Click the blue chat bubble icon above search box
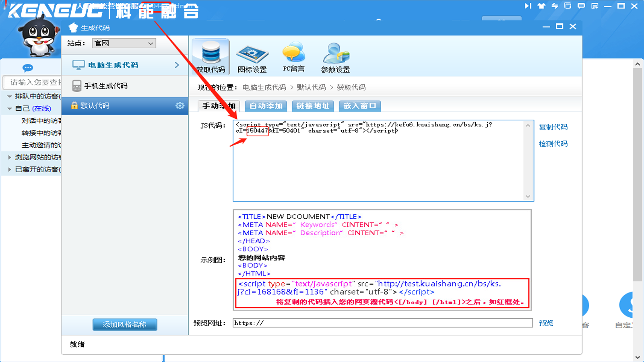The width and height of the screenshot is (644, 362). pyautogui.click(x=28, y=68)
